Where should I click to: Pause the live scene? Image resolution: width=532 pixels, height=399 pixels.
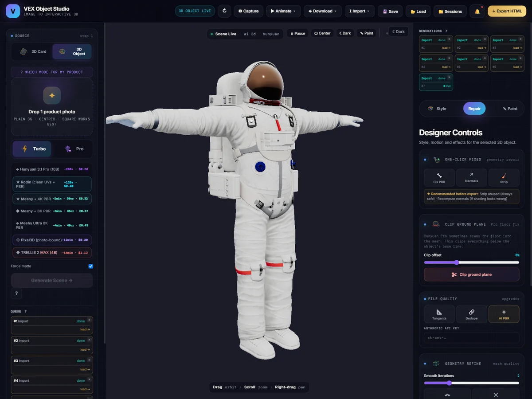pyautogui.click(x=298, y=33)
